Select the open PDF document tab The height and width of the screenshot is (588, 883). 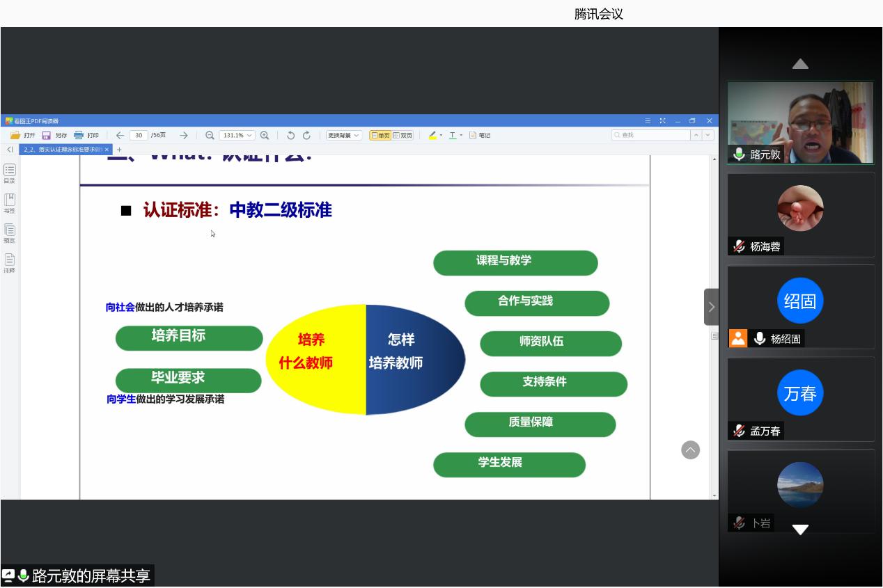(63, 150)
